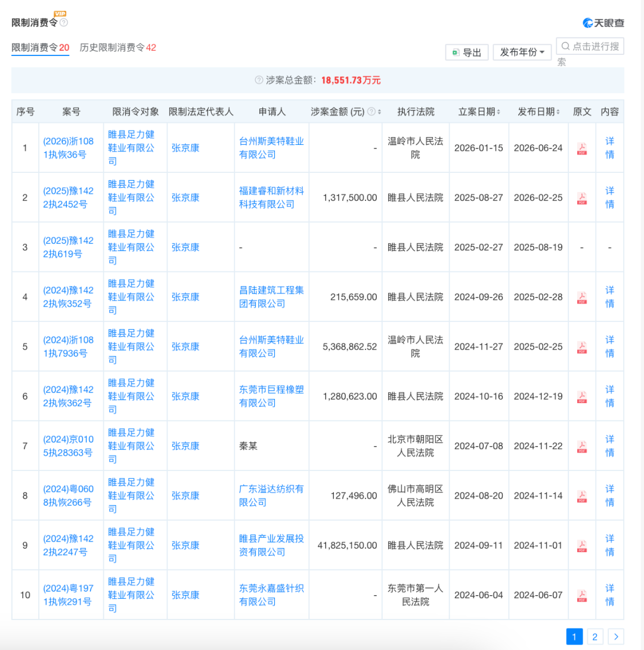Open PDF original for case 执2247号
The image size is (644, 650).
[582, 546]
